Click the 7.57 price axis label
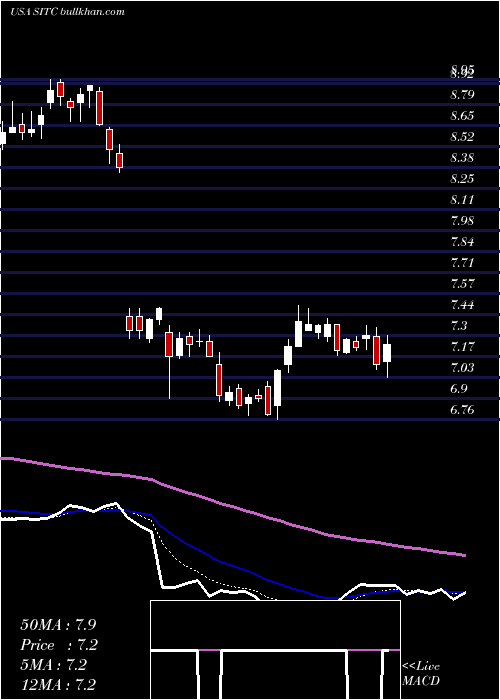This screenshot has height=700, width=500. 462,284
